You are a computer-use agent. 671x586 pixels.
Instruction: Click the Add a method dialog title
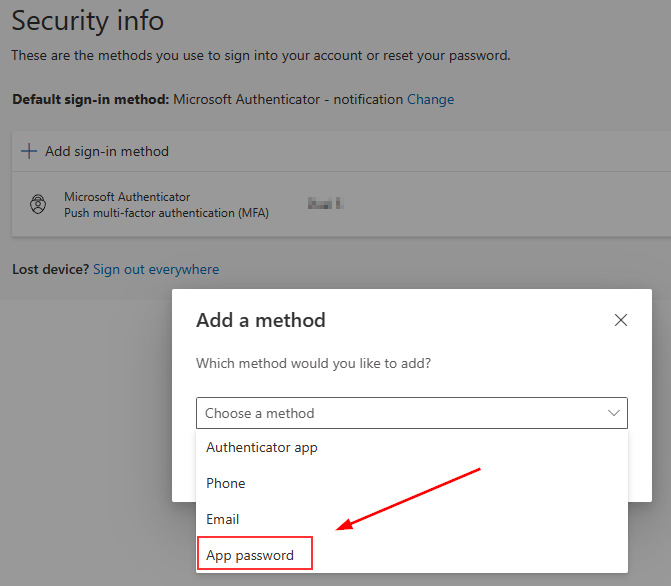261,321
